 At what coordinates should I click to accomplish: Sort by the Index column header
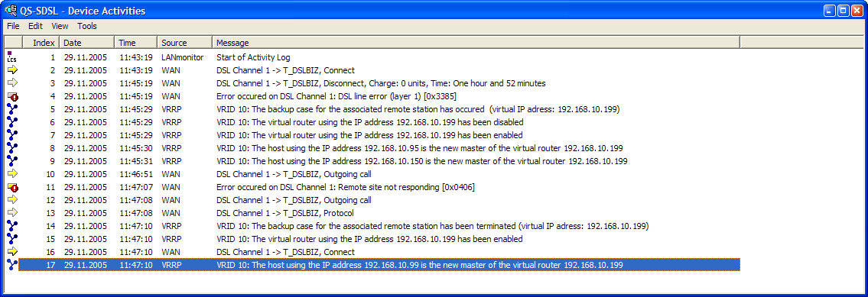click(x=41, y=43)
